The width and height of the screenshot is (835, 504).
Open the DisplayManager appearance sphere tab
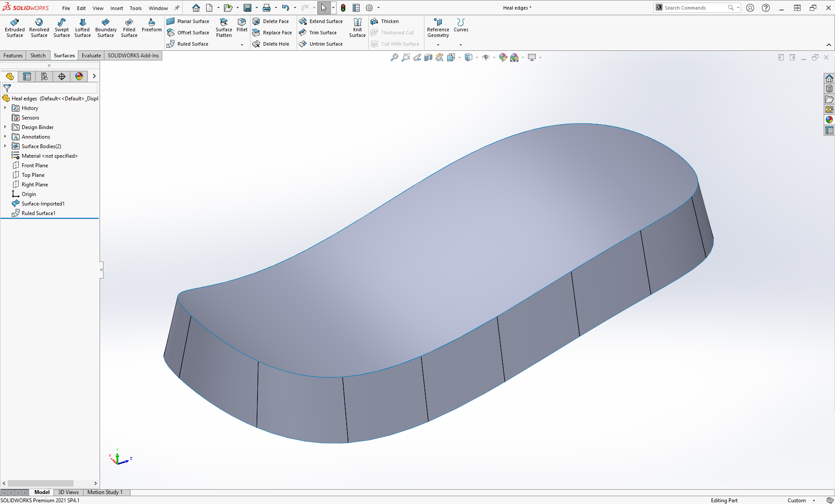click(79, 76)
